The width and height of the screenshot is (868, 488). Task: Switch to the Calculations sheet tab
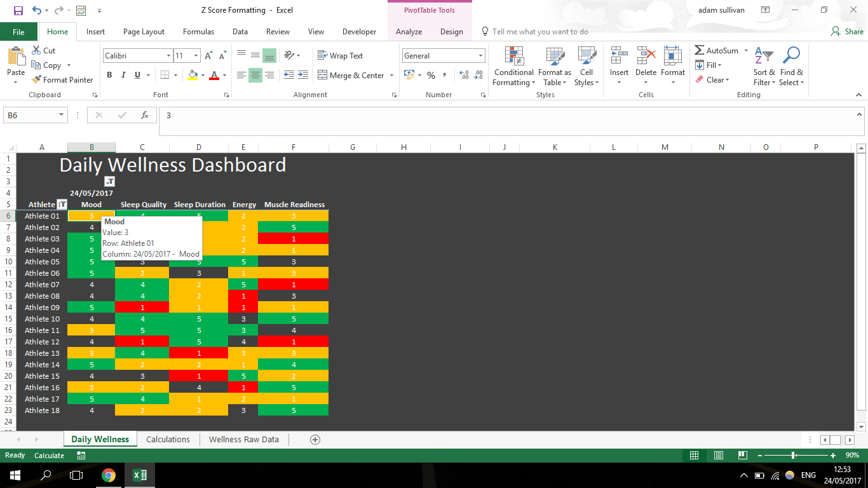point(168,439)
